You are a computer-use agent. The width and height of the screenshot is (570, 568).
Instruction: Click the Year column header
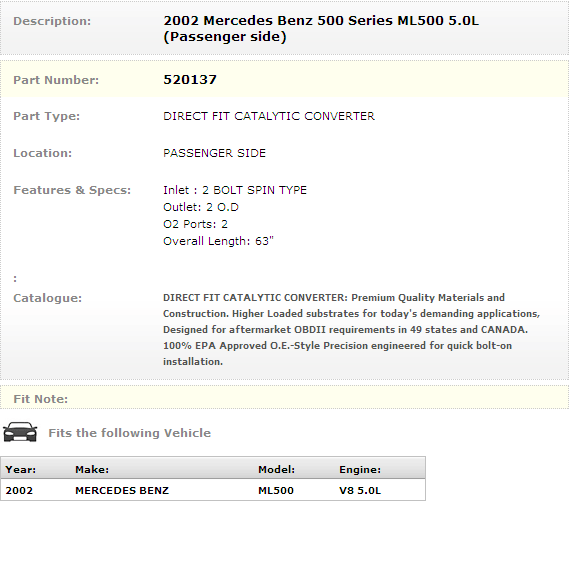click(x=21, y=469)
